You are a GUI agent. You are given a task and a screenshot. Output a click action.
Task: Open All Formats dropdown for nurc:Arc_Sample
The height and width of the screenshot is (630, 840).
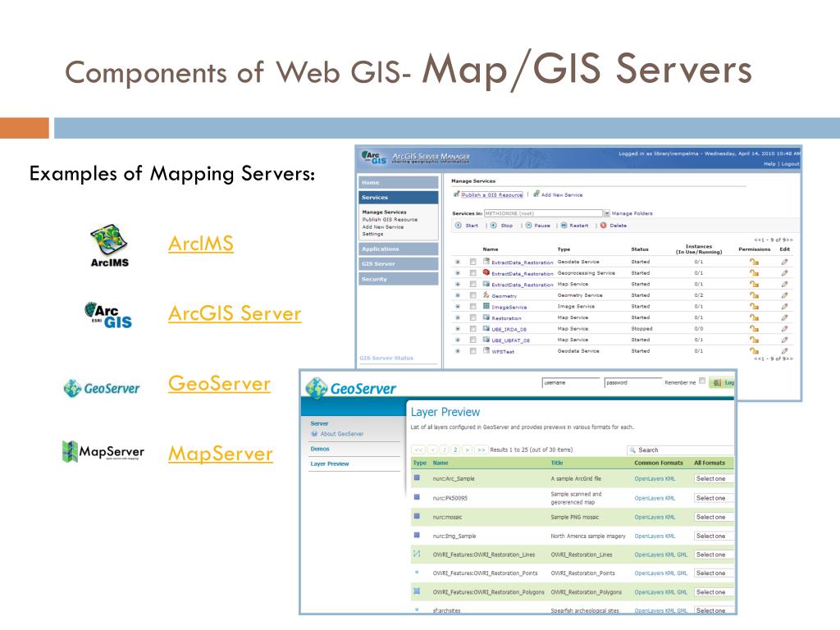[x=713, y=478]
